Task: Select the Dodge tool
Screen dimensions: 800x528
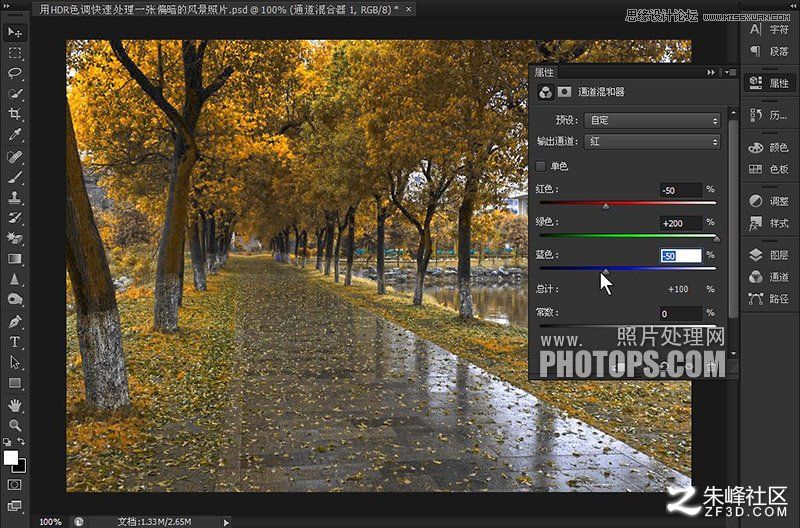Action: pyautogui.click(x=15, y=299)
